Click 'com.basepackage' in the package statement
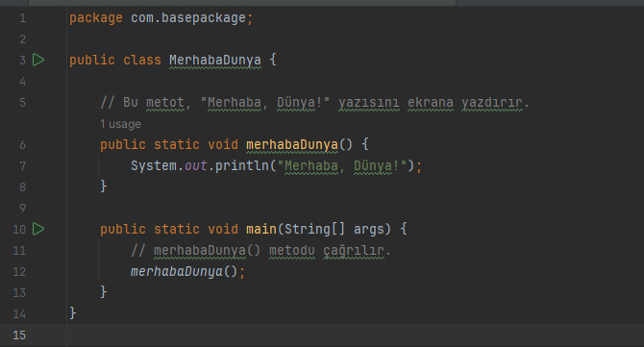Viewport: 644px width, 347px height. coord(188,18)
